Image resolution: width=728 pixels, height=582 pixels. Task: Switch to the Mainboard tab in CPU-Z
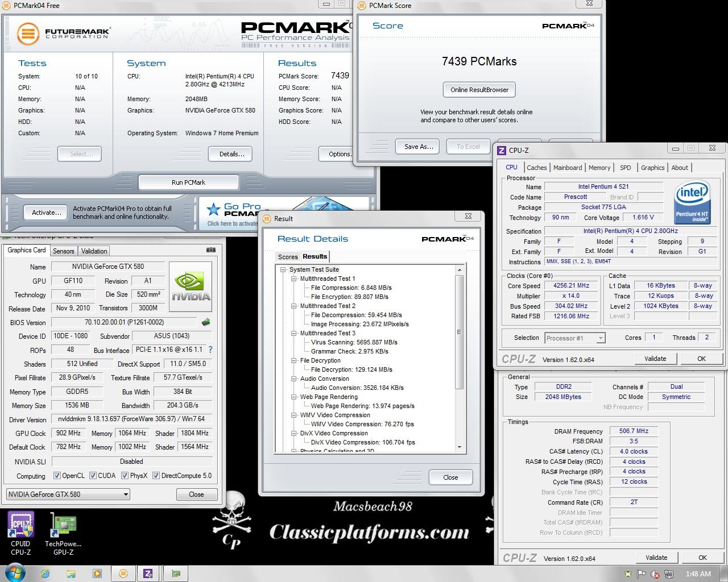click(568, 168)
